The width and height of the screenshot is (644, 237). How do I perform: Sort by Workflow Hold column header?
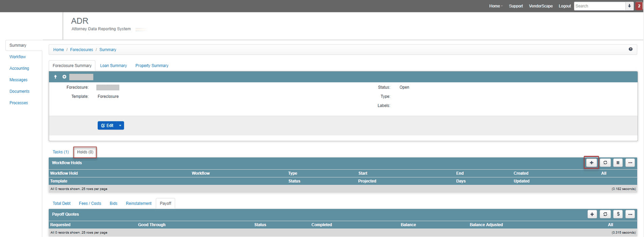pyautogui.click(x=64, y=174)
